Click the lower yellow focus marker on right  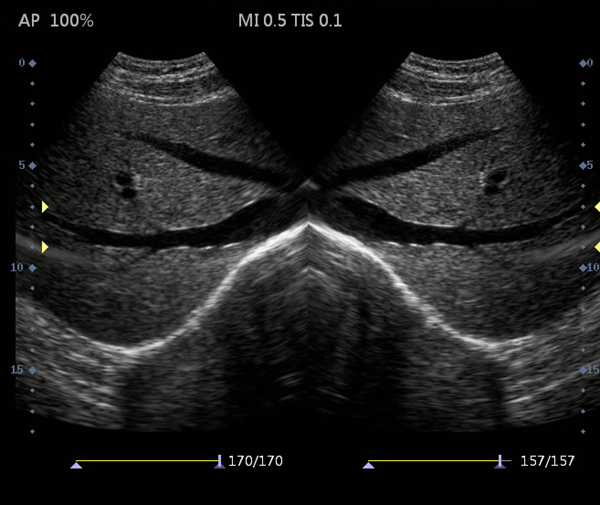(x=597, y=246)
